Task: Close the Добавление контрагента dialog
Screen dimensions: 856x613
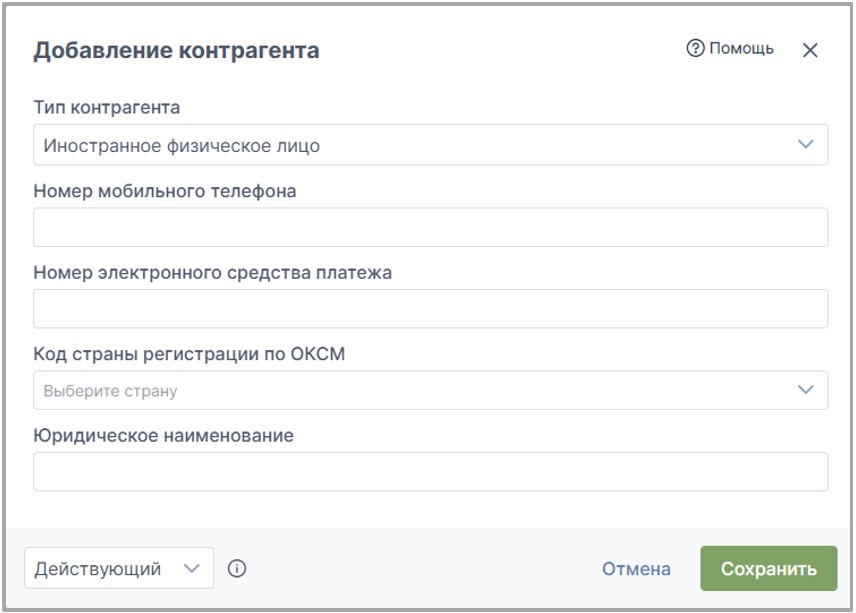Action: [810, 50]
